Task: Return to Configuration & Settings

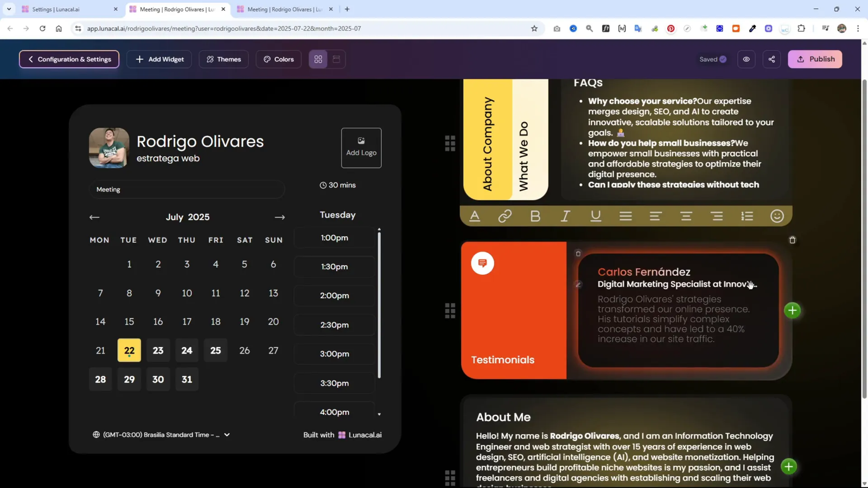Action: click(68, 59)
